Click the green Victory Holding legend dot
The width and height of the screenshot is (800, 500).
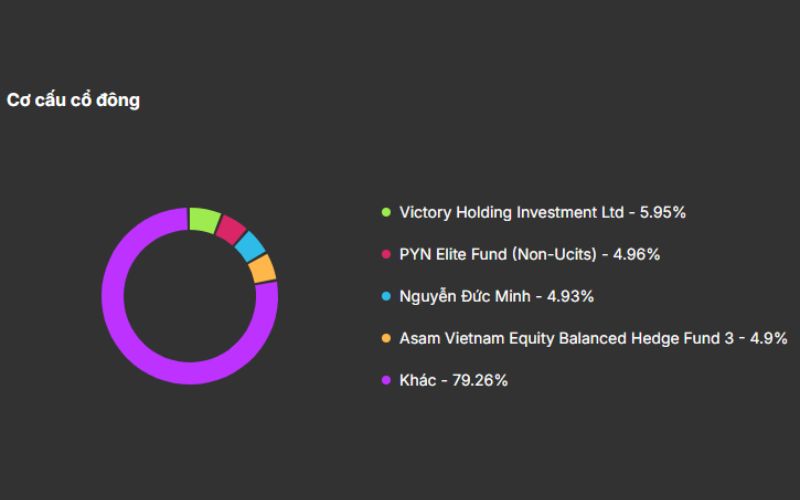click(386, 212)
